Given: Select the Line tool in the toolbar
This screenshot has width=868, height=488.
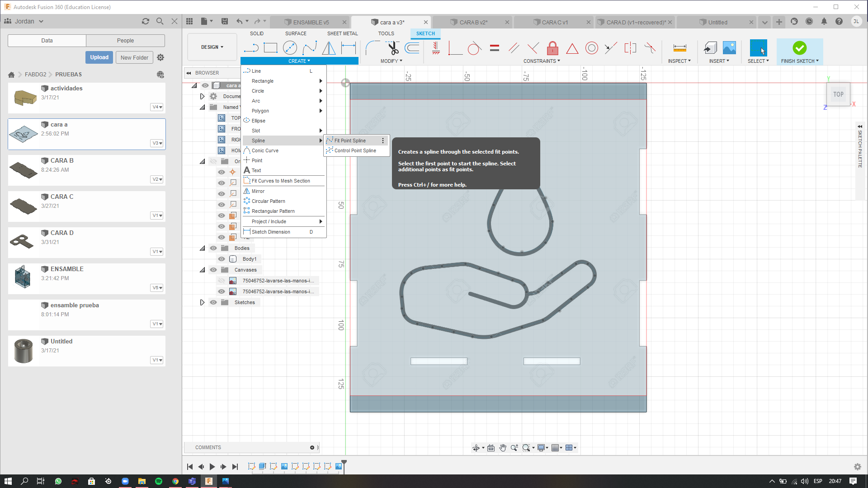Looking at the screenshot, I should point(251,48).
